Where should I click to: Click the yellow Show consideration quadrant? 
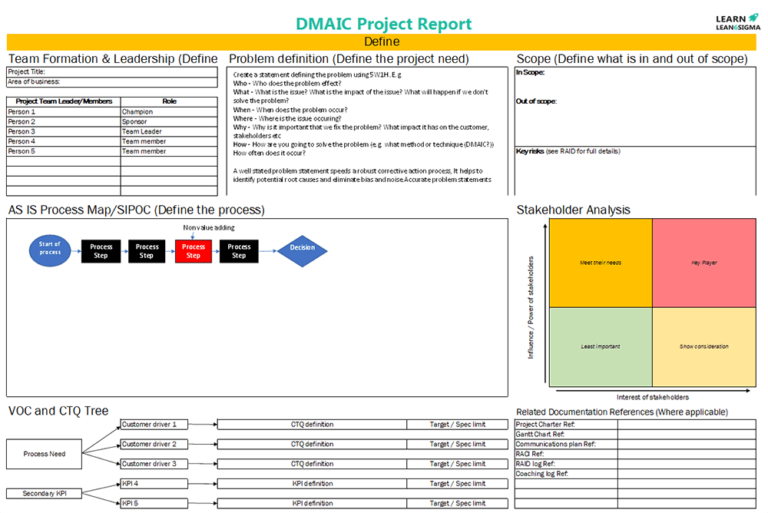coord(703,347)
